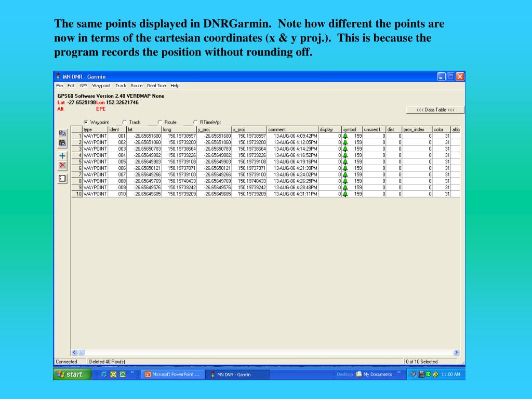The image size is (532, 399).
Task: Open Internet Explorer from quick launch
Action: coord(104,374)
